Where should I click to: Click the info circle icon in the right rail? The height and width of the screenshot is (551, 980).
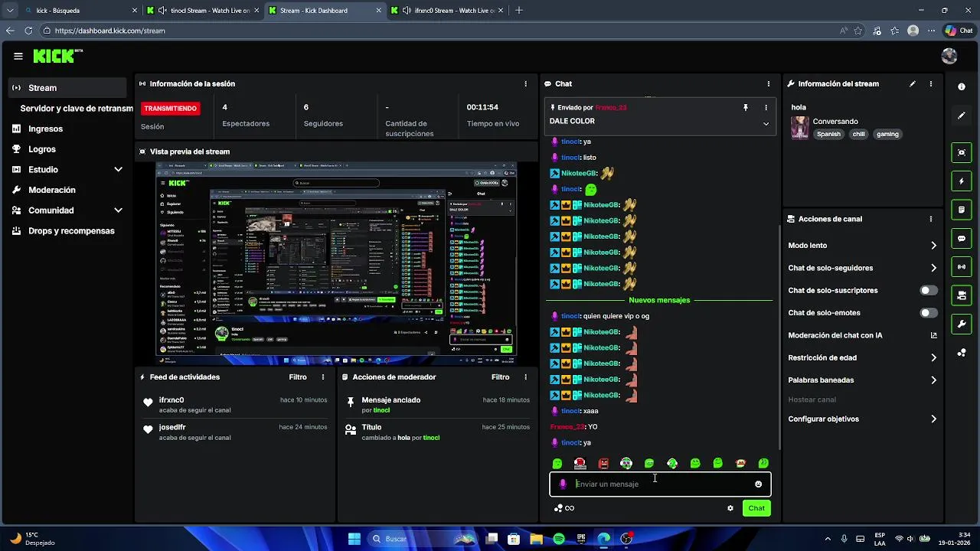(x=962, y=86)
